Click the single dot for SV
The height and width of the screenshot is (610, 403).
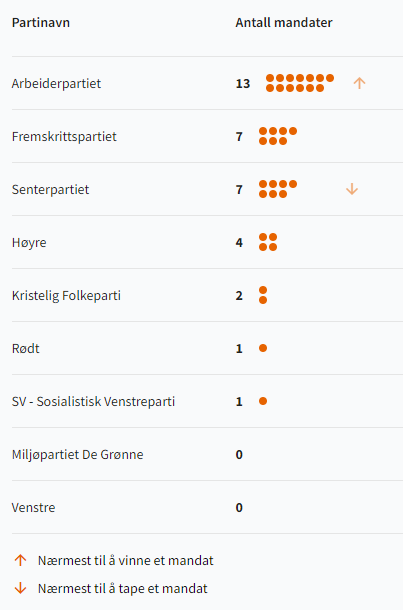tap(263, 401)
